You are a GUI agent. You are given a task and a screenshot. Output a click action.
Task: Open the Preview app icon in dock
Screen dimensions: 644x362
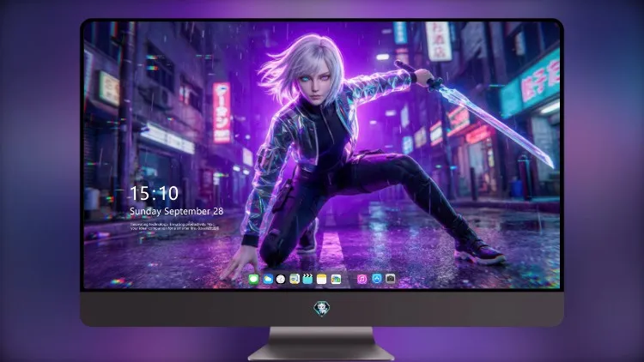[295, 279]
